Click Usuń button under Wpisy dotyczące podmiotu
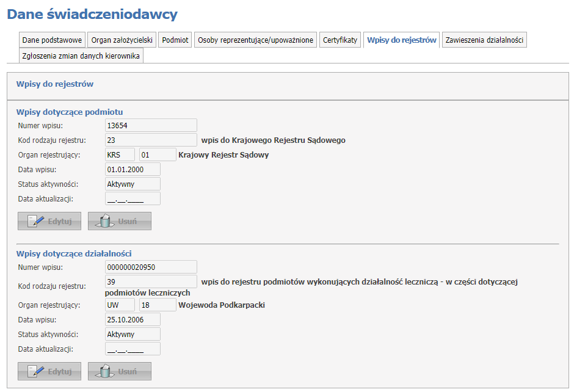Viewport: 574px width, 392px height. tap(119, 221)
